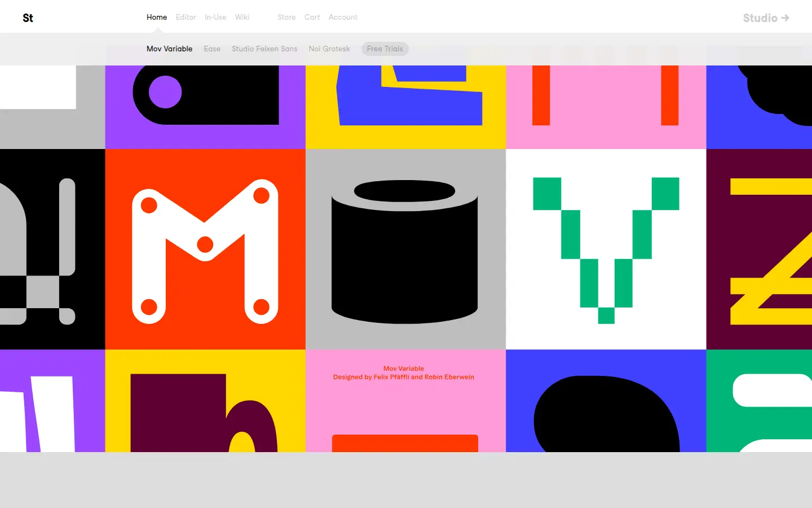The width and height of the screenshot is (812, 508).
Task: Click the St logo in the header
Action: point(28,18)
